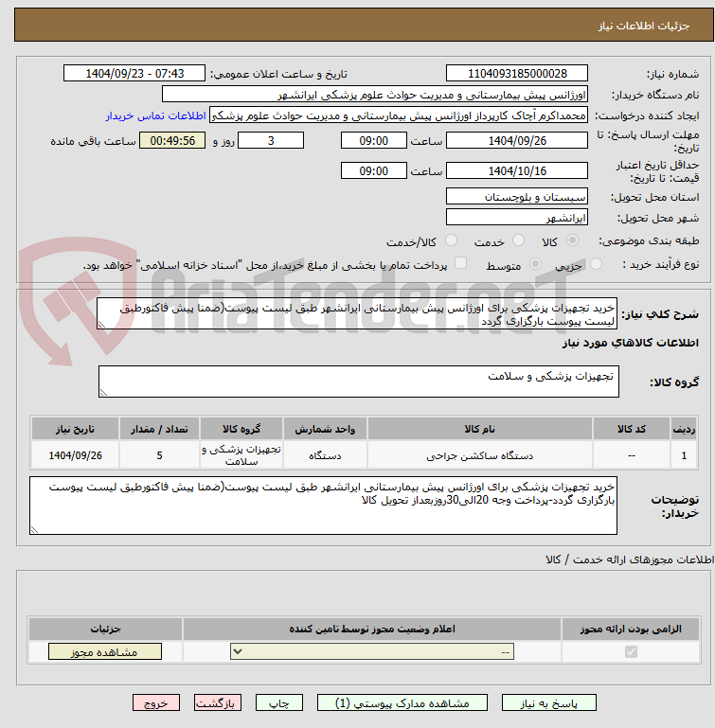Image resolution: width=715 pixels, height=728 pixels.
Task: Select the جزیی purchase type radio
Action: point(596,264)
